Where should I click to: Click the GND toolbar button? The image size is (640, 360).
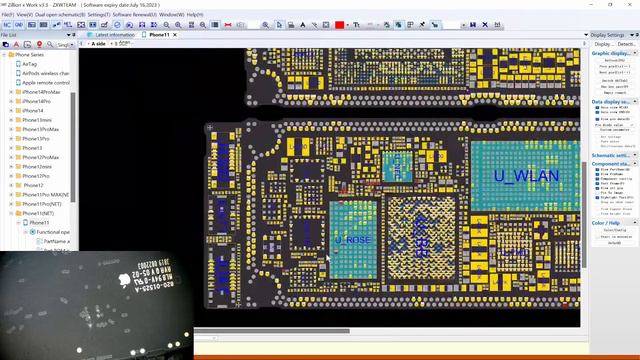click(x=19, y=25)
